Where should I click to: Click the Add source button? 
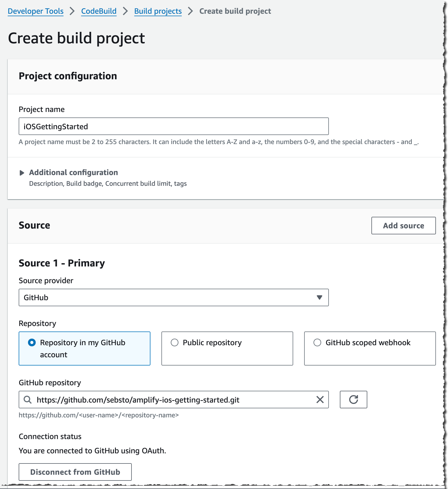[x=404, y=226]
